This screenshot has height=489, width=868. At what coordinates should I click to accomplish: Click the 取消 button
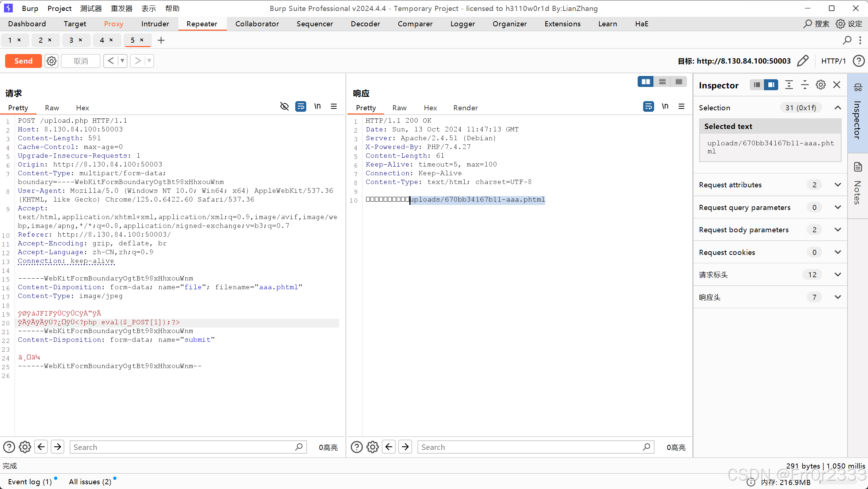tap(80, 61)
